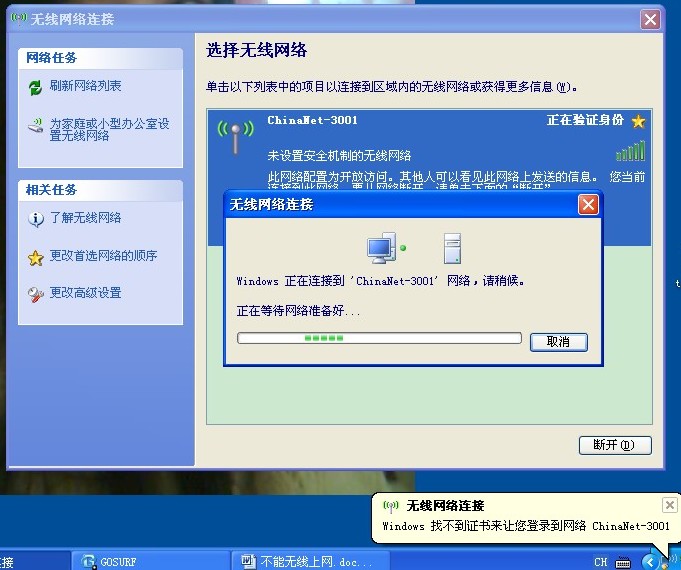681x570 pixels.
Task: Click the server tower icon in dialog
Action: point(452,248)
